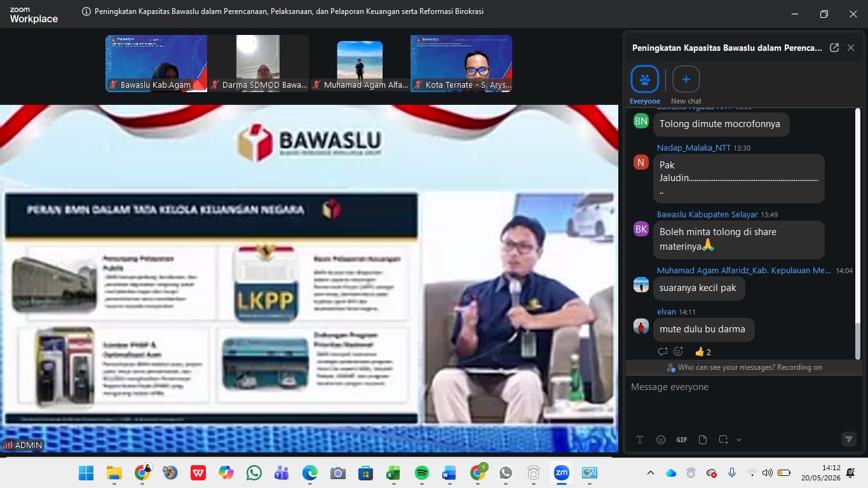Send the chat message
Viewport: 868px width, 488px height.
click(x=848, y=439)
